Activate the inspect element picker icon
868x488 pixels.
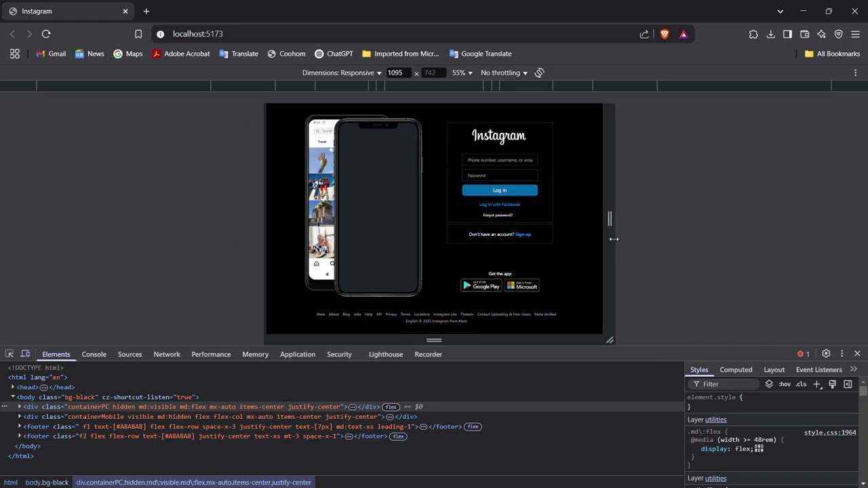9,354
